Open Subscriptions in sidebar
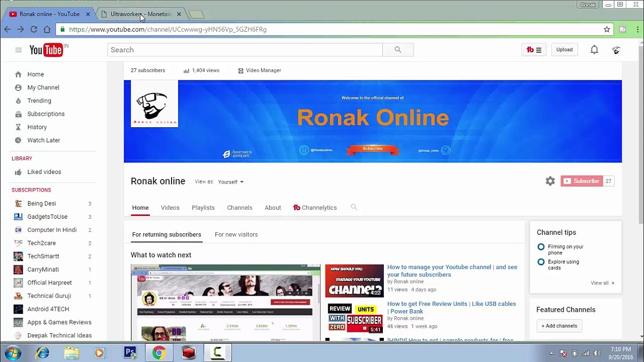Image resolution: width=644 pixels, height=362 pixels. (x=46, y=114)
